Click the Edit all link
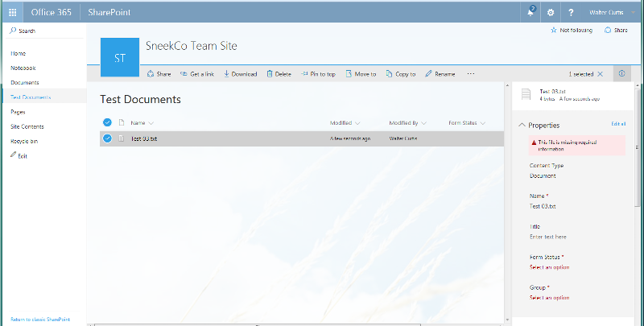The height and width of the screenshot is (326, 644). coord(618,124)
